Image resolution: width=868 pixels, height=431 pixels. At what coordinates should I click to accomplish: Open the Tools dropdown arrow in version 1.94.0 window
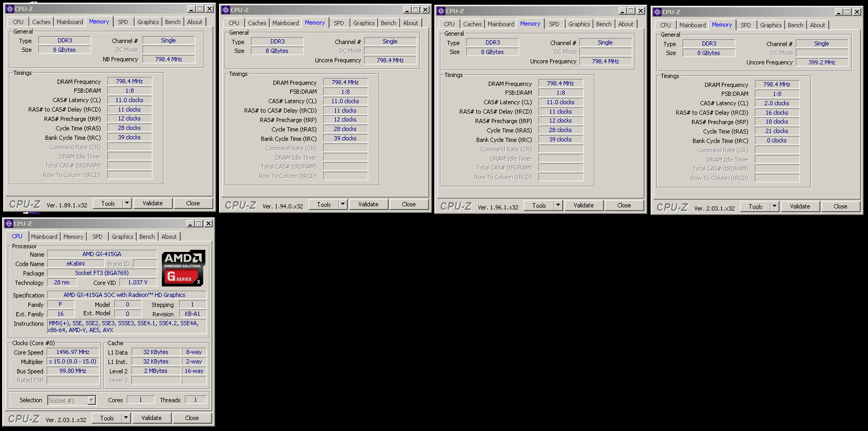pyautogui.click(x=343, y=204)
